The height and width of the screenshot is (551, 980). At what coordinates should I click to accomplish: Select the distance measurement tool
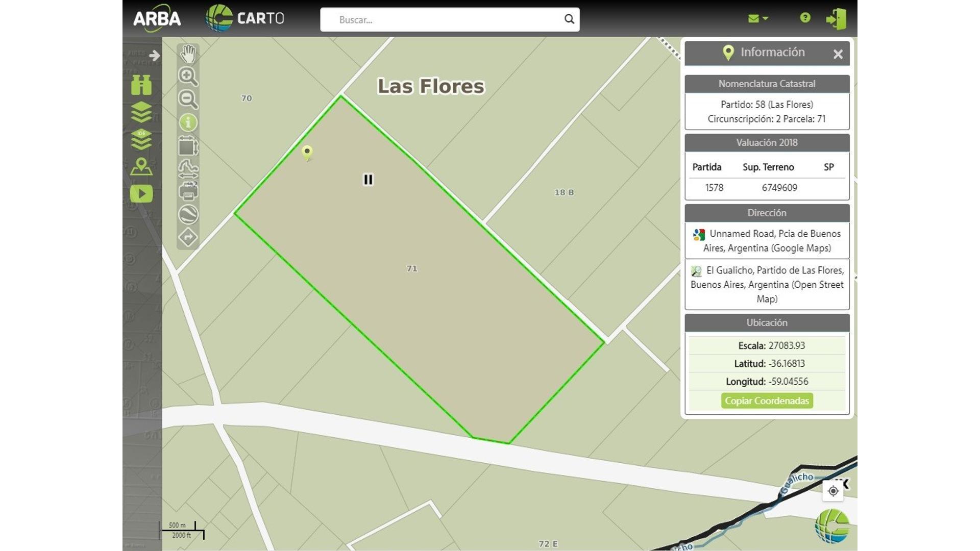(188, 168)
